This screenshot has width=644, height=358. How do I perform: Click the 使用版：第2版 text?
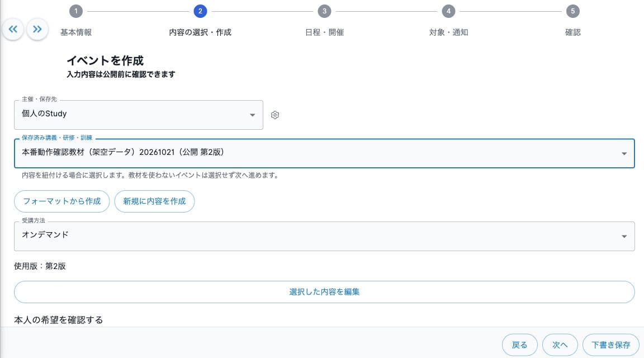click(x=40, y=266)
